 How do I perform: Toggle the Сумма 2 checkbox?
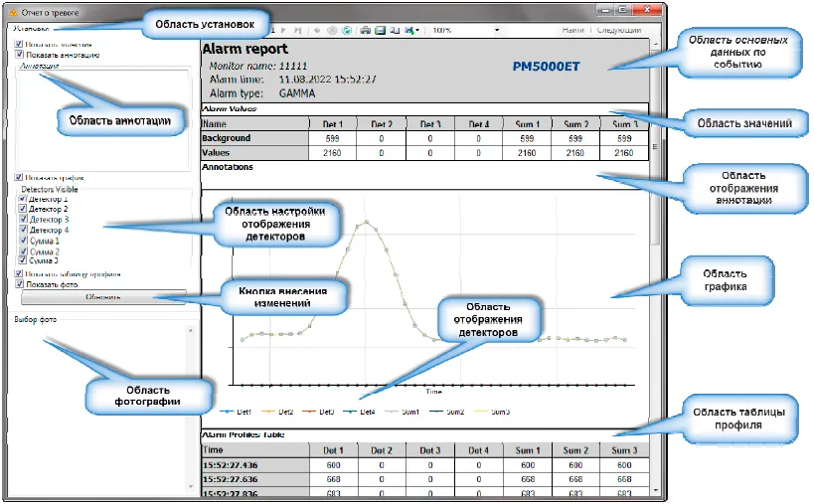pyautogui.click(x=23, y=252)
